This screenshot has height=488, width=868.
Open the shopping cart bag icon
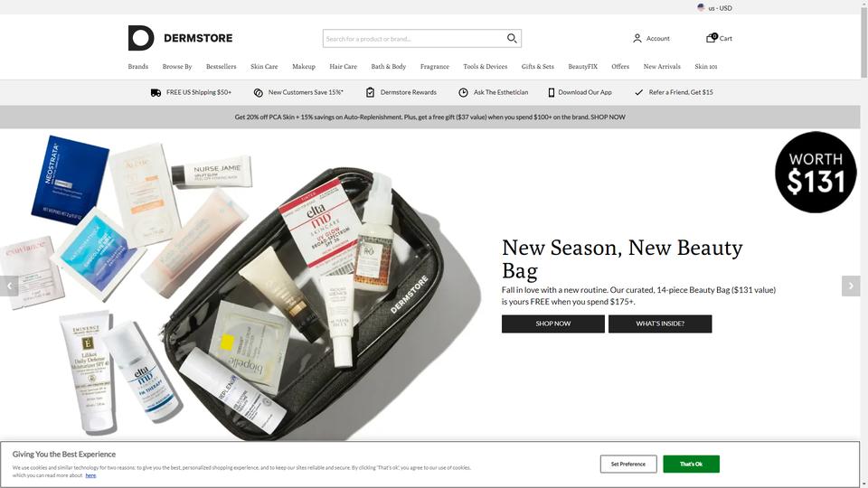pyautogui.click(x=712, y=38)
